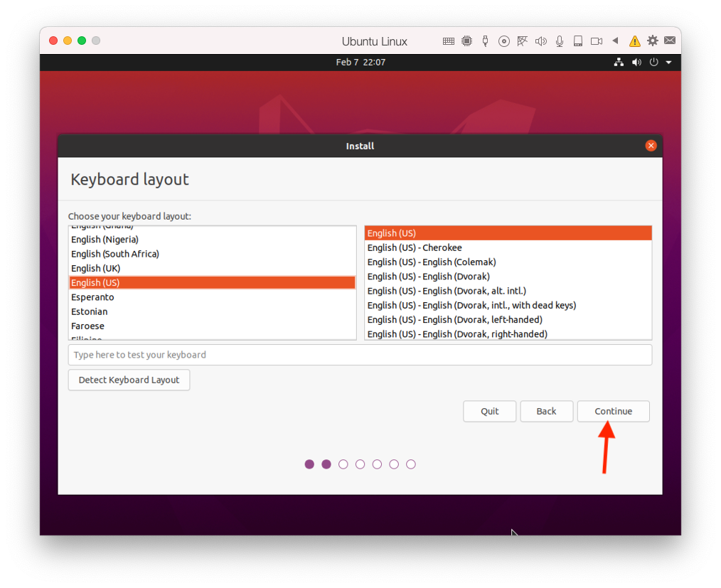Click the keyboard icon in the VM toolbar
The width and height of the screenshot is (721, 588).
point(449,41)
